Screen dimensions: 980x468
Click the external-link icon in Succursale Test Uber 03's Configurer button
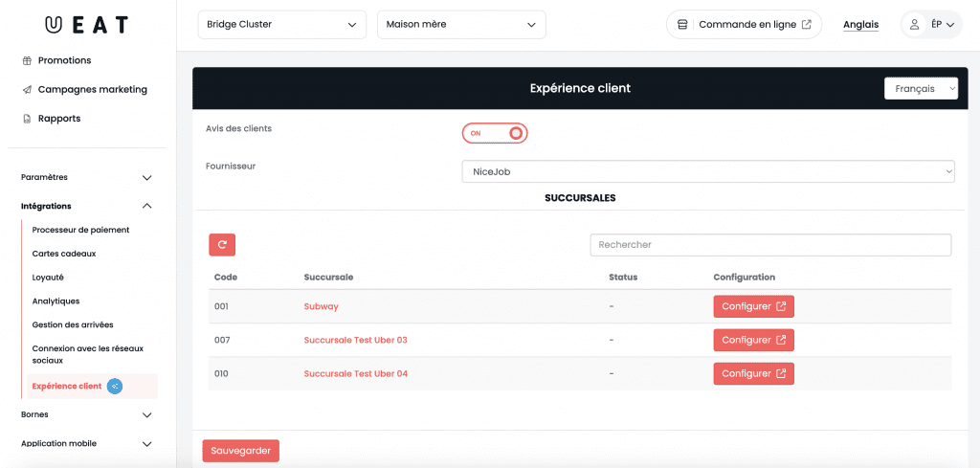coord(781,340)
